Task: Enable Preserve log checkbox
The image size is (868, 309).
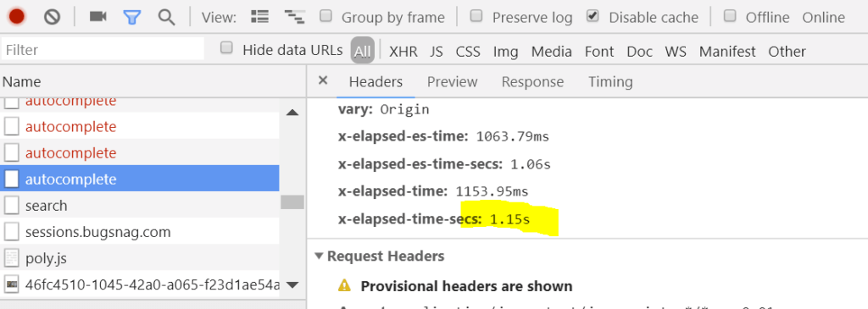Action: pyautogui.click(x=476, y=15)
